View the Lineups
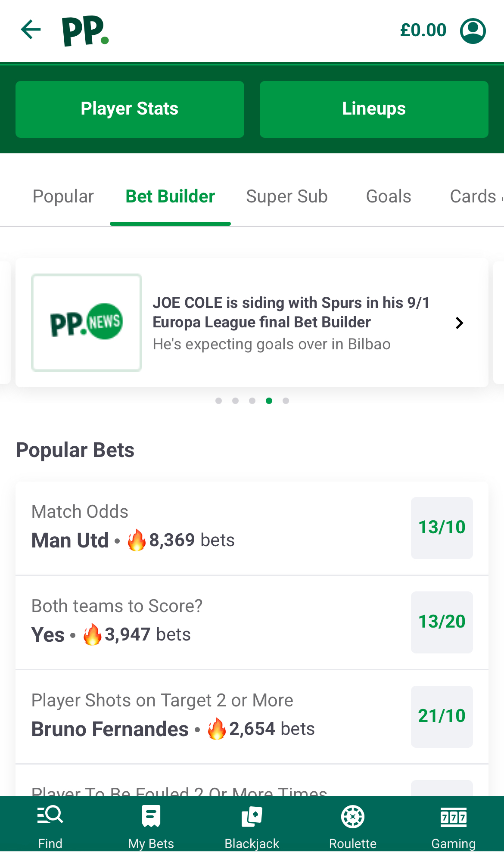Screen dimensions: 504x852 [x=373, y=109]
